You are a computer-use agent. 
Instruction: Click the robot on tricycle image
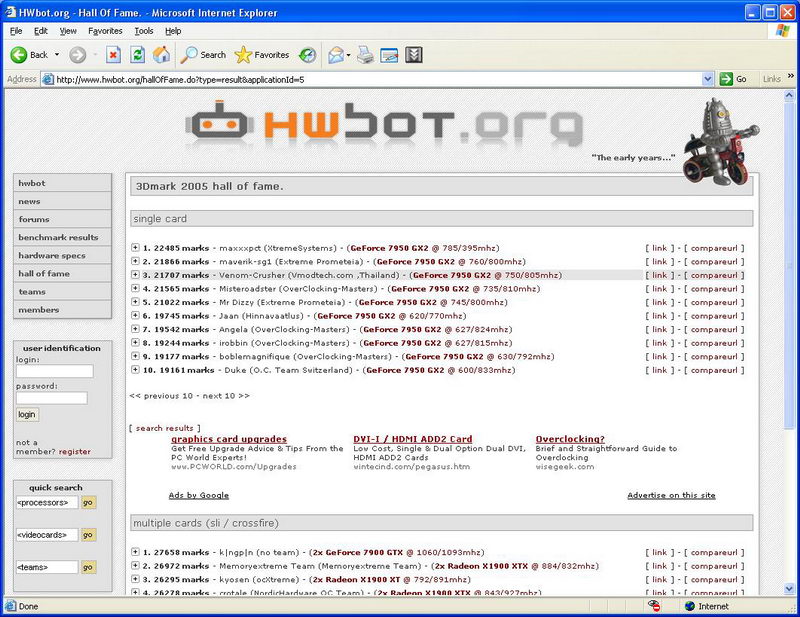click(x=720, y=142)
